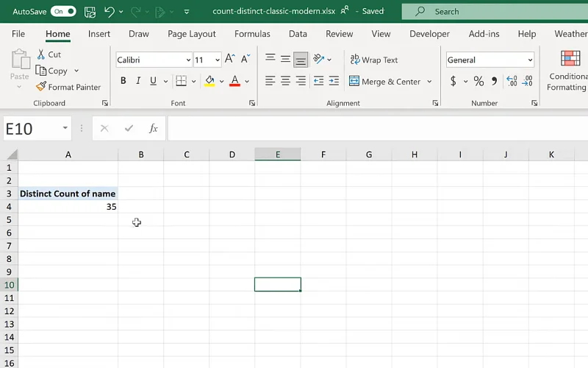This screenshot has width=588, height=368.
Task: Expand the borders options arrow
Action: (193, 81)
